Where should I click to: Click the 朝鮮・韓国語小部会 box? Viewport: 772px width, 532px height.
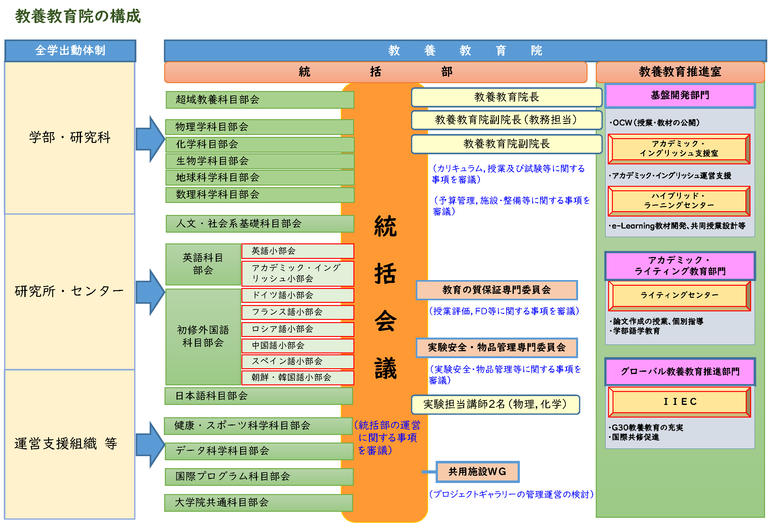click(x=298, y=377)
